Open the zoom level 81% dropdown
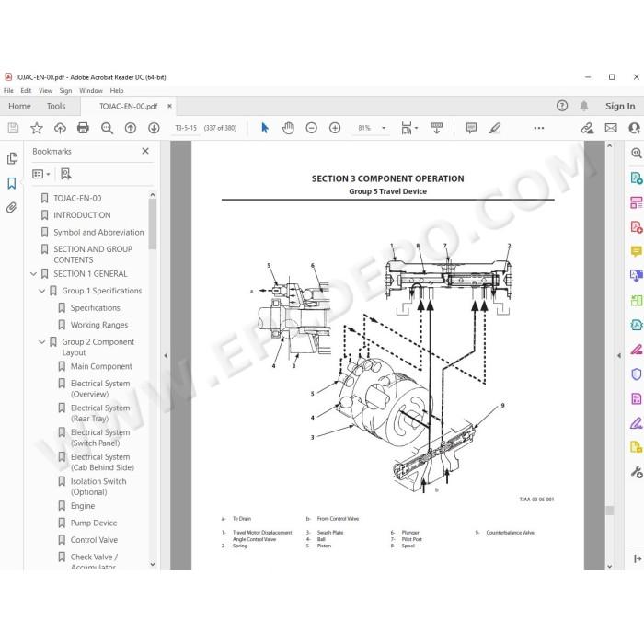This screenshot has height=644, width=644. (x=384, y=128)
